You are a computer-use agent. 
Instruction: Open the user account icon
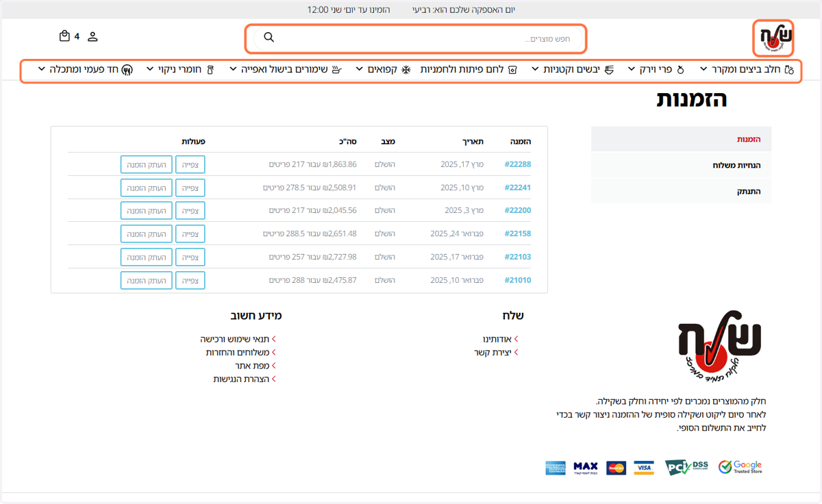pos(93,36)
